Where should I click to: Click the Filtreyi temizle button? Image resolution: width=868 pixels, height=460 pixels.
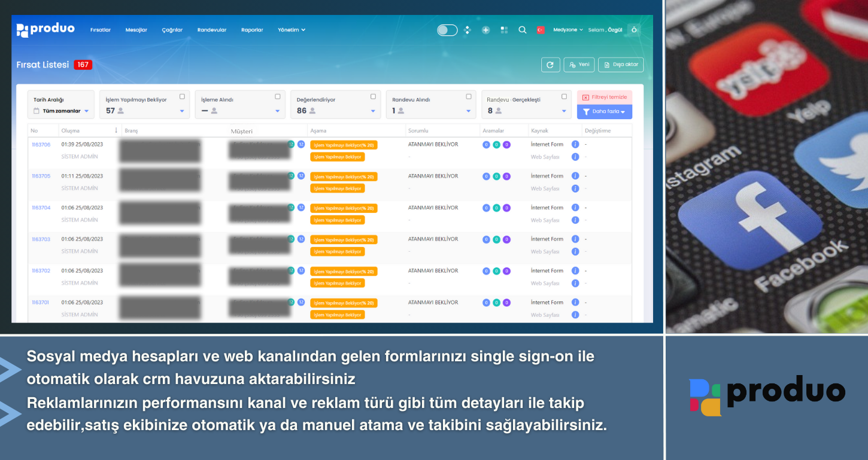tap(605, 97)
